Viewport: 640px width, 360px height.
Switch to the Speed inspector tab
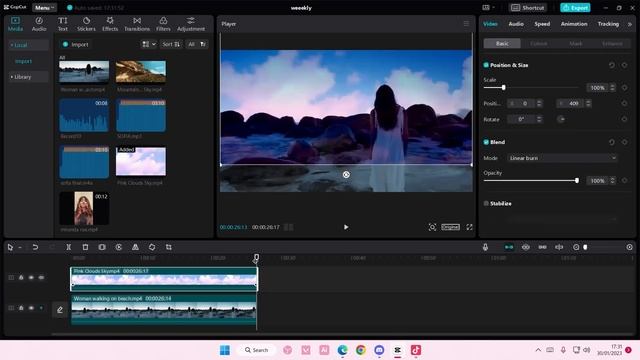pyautogui.click(x=542, y=24)
